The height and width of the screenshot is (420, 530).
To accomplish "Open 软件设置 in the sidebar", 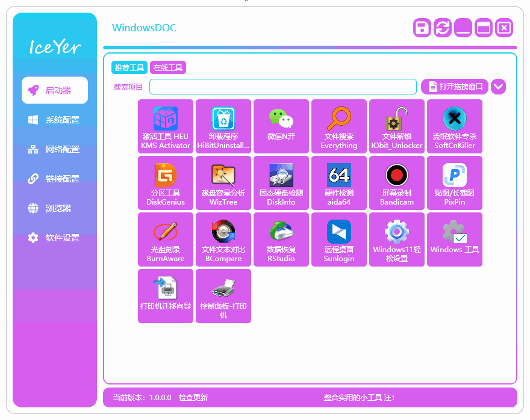I will 55,238.
